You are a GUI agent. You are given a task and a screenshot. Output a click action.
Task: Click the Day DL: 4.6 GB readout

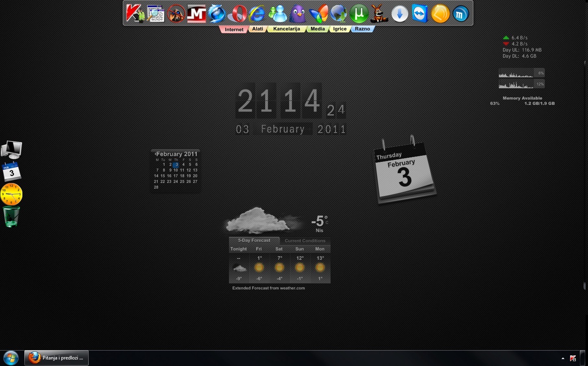[x=519, y=56]
